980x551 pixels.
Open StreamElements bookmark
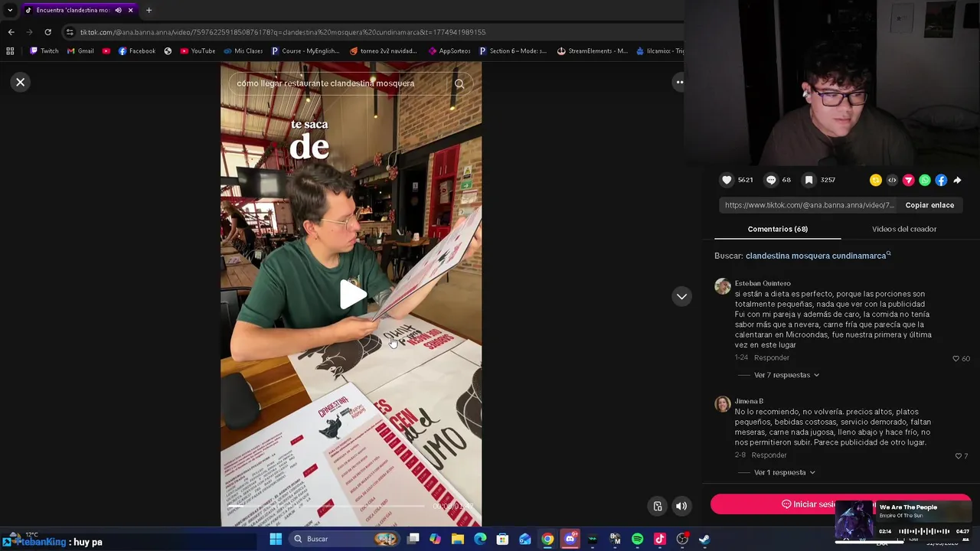point(592,51)
